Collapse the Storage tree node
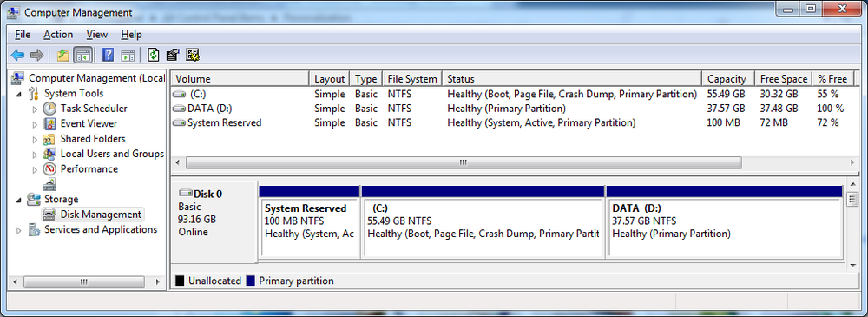The image size is (868, 317). click(20, 200)
